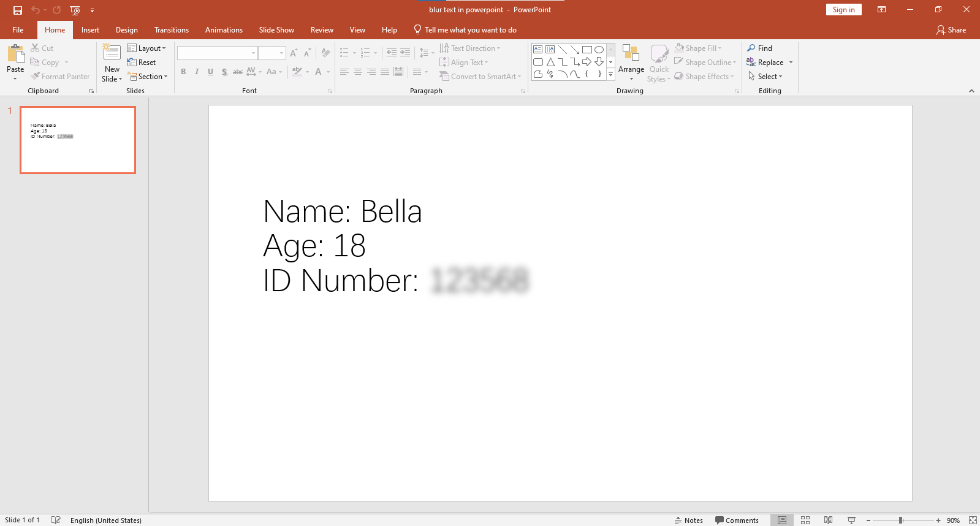Viewport: 980px width, 526px height.
Task: Open Reading View from status bar
Action: pos(828,520)
